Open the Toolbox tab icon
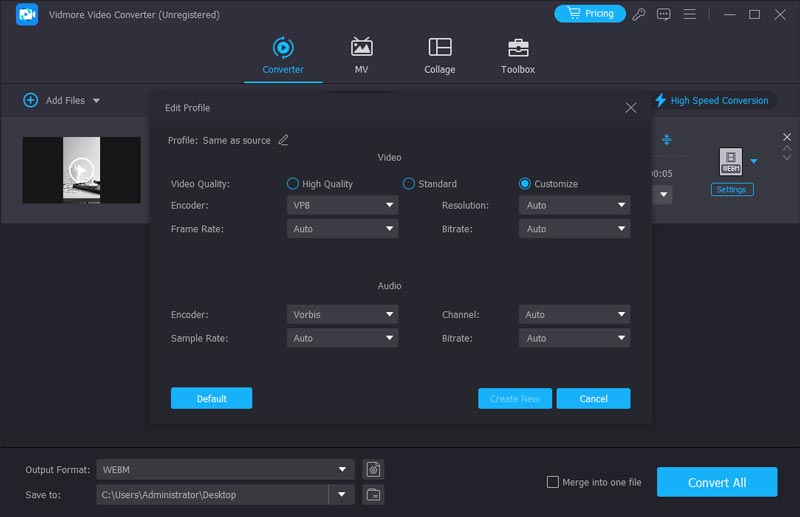The width and height of the screenshot is (800, 517). coord(517,48)
